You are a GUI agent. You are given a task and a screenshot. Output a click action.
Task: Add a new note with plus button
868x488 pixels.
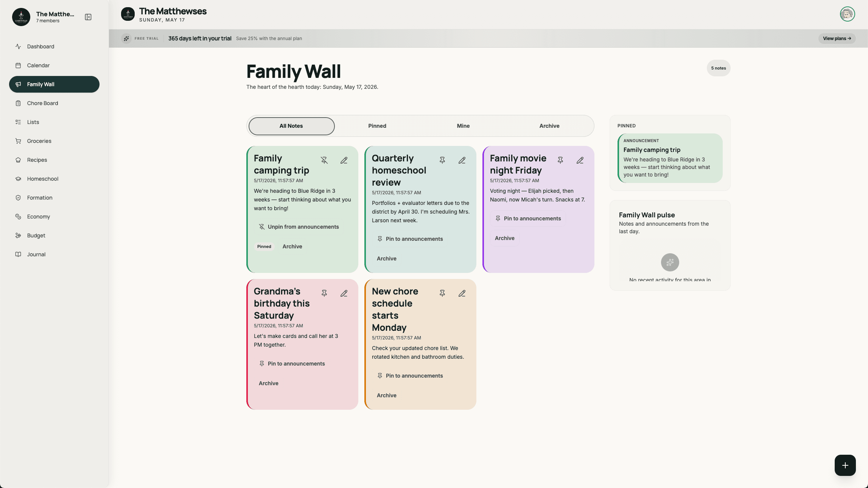(x=845, y=465)
